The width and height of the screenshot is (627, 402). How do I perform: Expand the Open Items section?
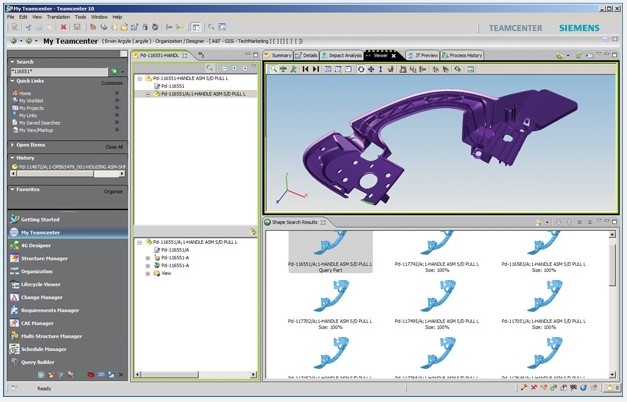[x=12, y=145]
